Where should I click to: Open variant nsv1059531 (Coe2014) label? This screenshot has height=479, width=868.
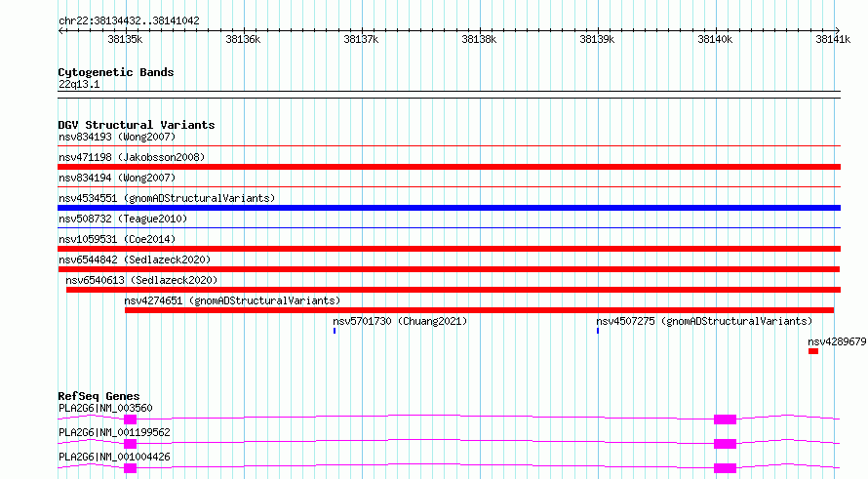(117, 239)
